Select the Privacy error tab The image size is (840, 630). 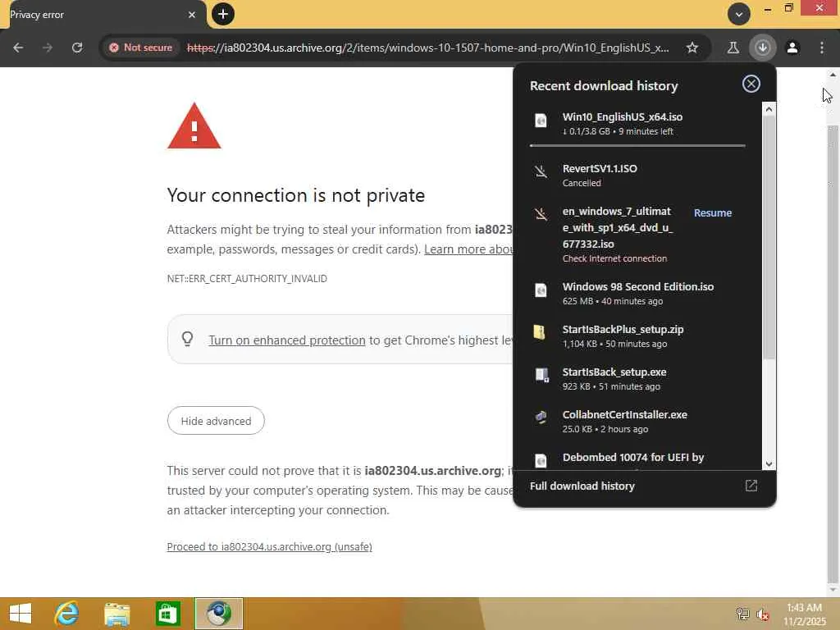[103, 15]
